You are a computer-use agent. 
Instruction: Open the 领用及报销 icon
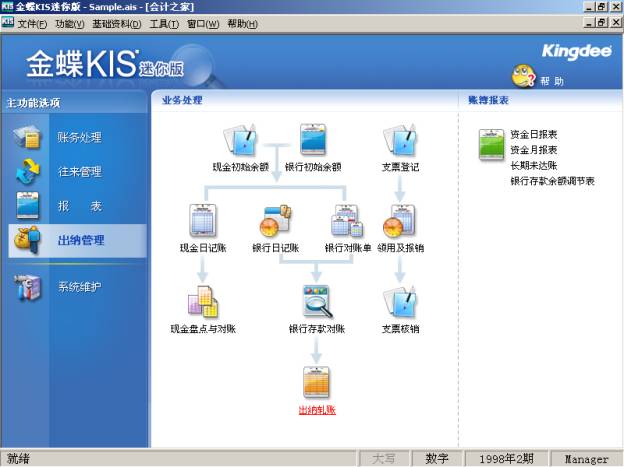(399, 222)
